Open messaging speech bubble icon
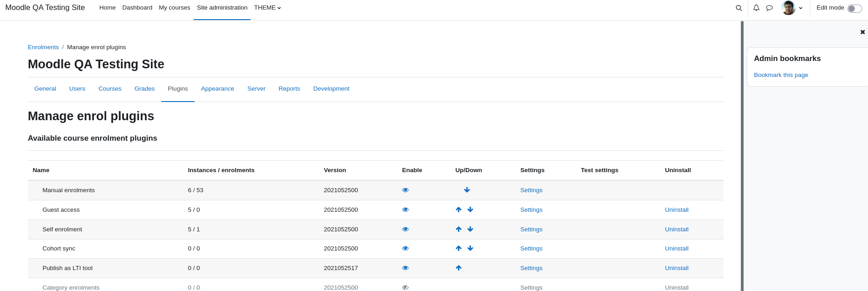868x291 pixels. tap(770, 8)
